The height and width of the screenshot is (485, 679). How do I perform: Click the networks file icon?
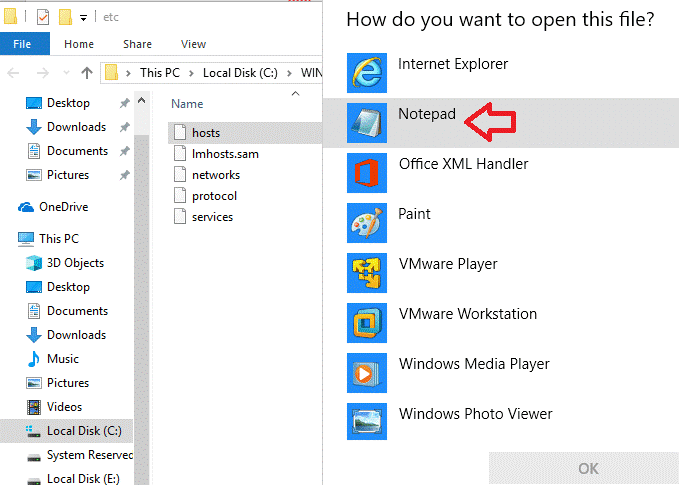click(x=180, y=174)
